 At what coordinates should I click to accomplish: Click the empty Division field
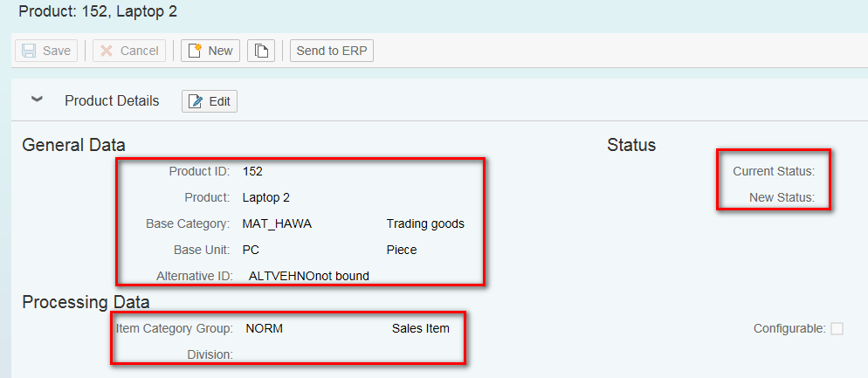coord(310,354)
